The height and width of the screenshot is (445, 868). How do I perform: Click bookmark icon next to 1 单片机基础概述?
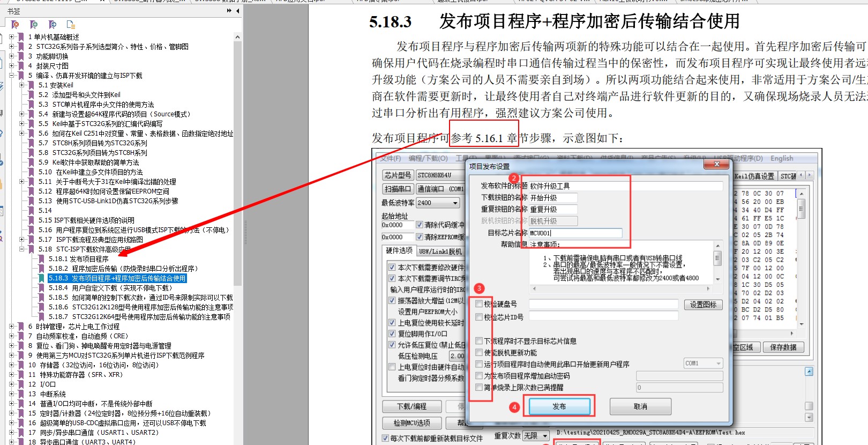[x=21, y=37]
